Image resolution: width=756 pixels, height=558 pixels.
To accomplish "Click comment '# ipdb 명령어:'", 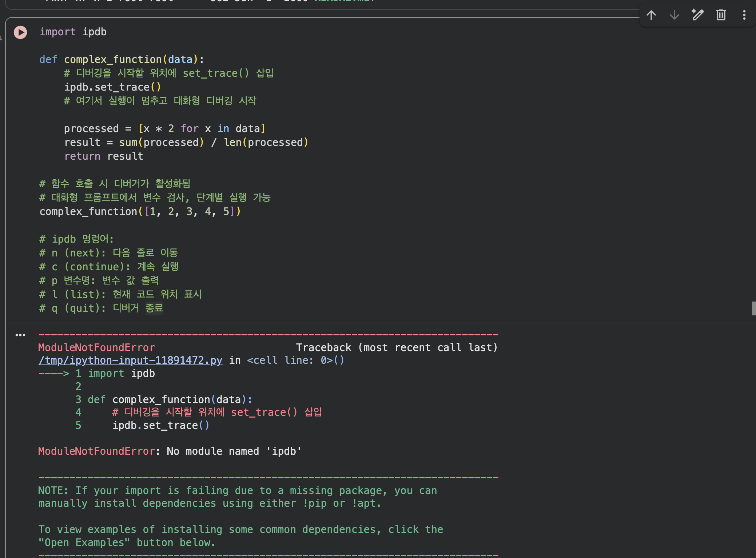I will (x=76, y=239).
